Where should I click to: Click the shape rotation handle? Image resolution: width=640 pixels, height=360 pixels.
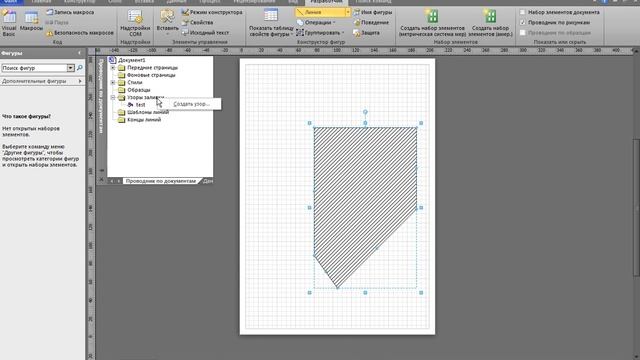pos(365,112)
